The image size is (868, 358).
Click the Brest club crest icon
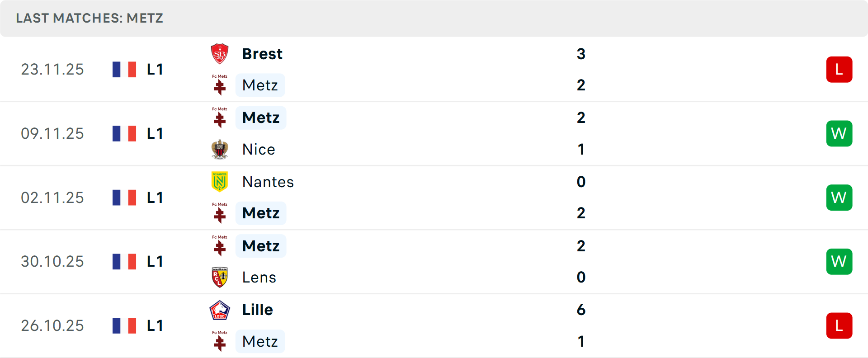pos(220,54)
